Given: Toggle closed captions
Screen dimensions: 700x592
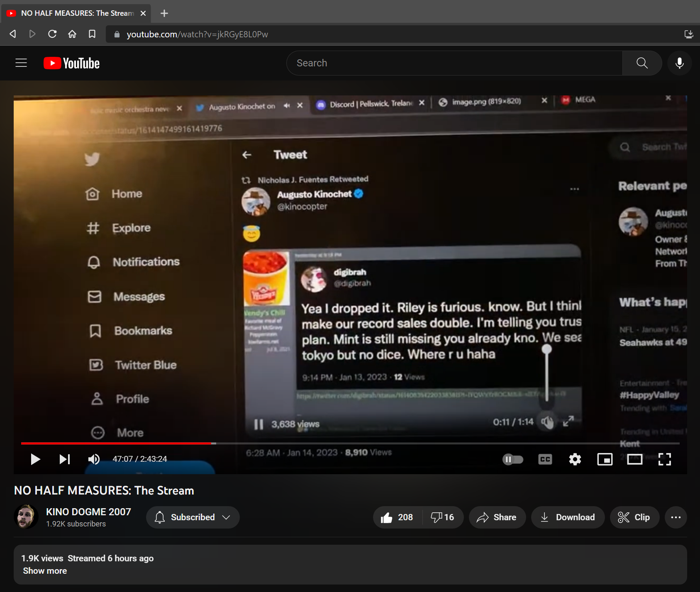Looking at the screenshot, I should (x=545, y=459).
